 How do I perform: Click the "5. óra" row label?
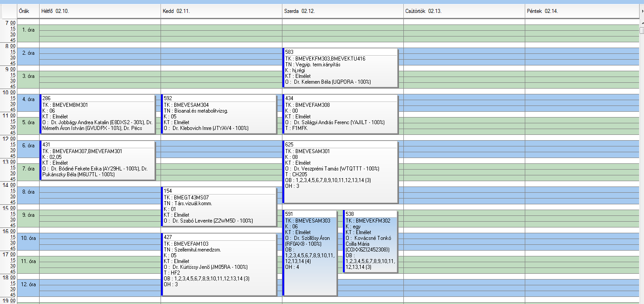point(28,122)
